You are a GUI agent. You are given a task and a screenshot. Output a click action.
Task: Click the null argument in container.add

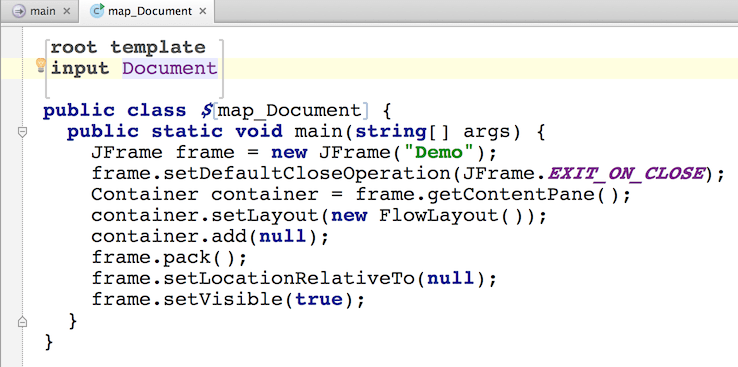tap(283, 237)
